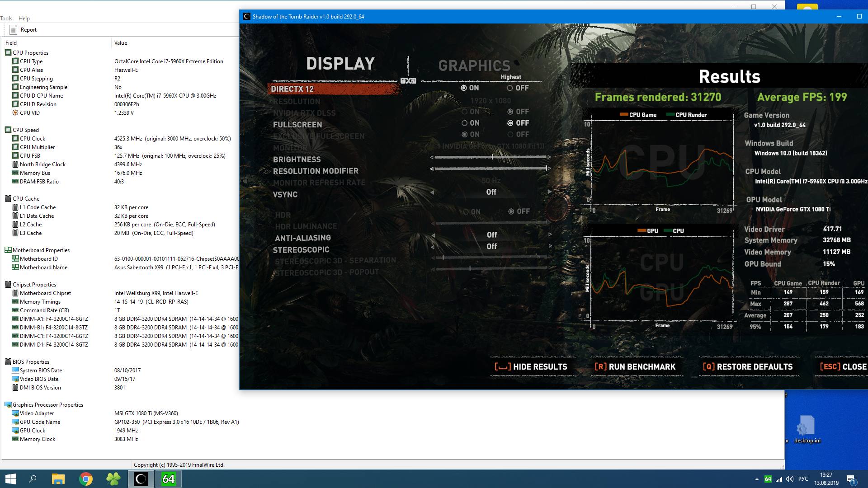
Task: Click the Windows Start button
Action: [x=11, y=479]
